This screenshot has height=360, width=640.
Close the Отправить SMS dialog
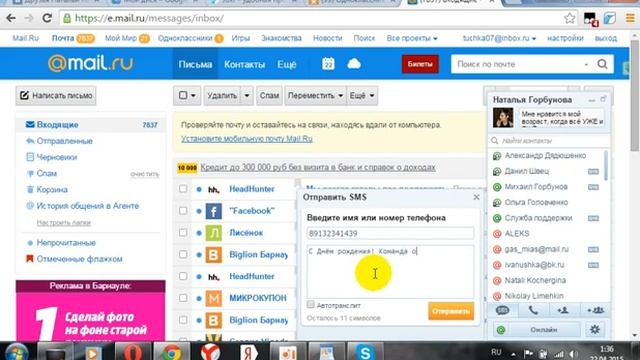point(476,197)
